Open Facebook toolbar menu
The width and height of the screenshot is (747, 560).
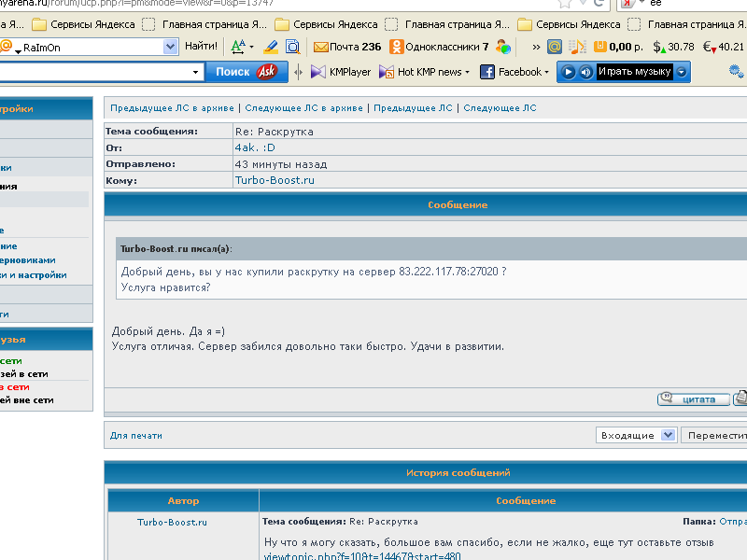[514, 72]
